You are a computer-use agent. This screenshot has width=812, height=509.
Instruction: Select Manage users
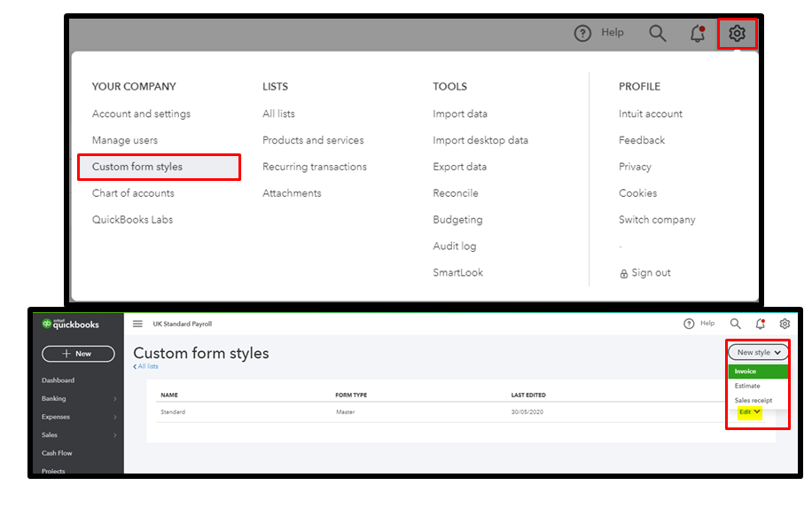[x=125, y=140]
